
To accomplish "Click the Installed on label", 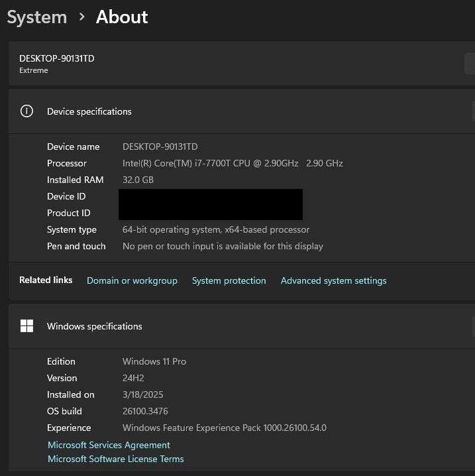I will (x=71, y=394).
